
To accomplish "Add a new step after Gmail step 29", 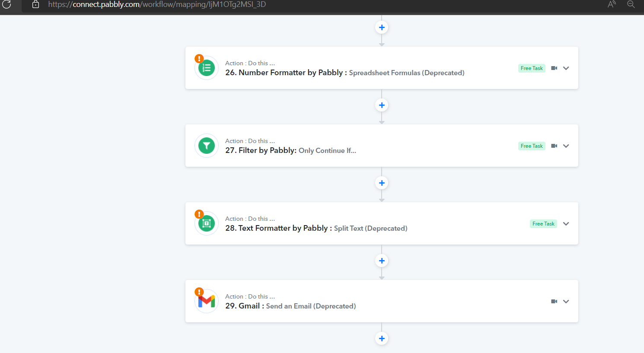I will 382,339.
